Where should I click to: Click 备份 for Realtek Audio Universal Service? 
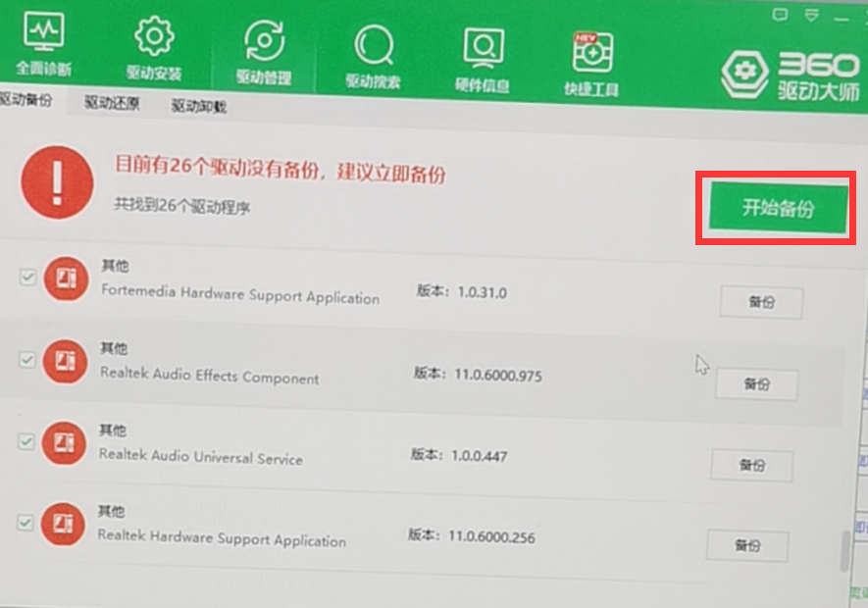pos(752,465)
